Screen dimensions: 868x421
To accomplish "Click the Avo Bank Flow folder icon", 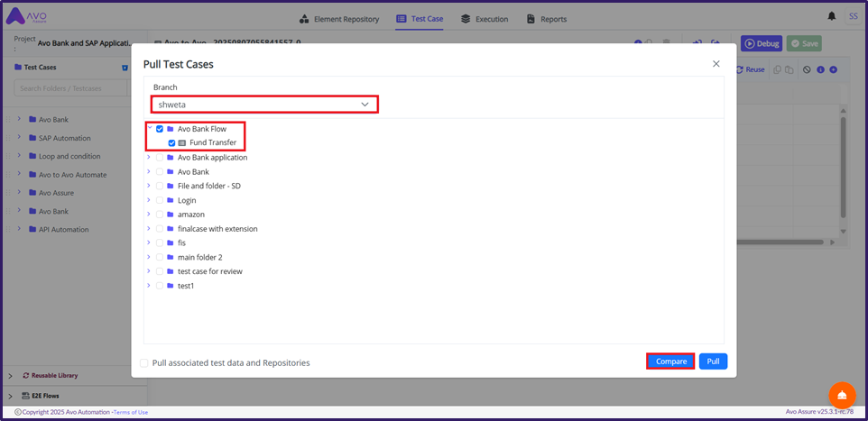I will [x=170, y=129].
